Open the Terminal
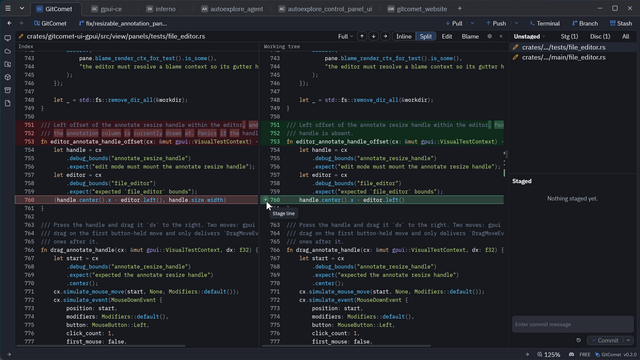 pos(544,23)
